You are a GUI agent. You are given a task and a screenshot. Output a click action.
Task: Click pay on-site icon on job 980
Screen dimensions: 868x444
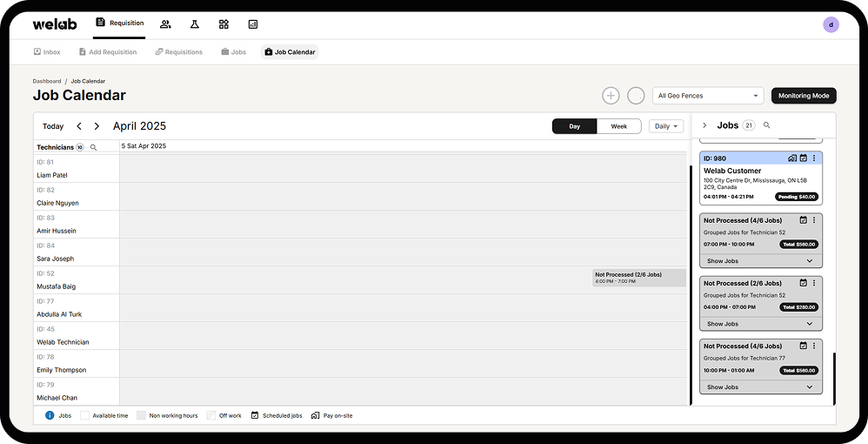coord(792,158)
